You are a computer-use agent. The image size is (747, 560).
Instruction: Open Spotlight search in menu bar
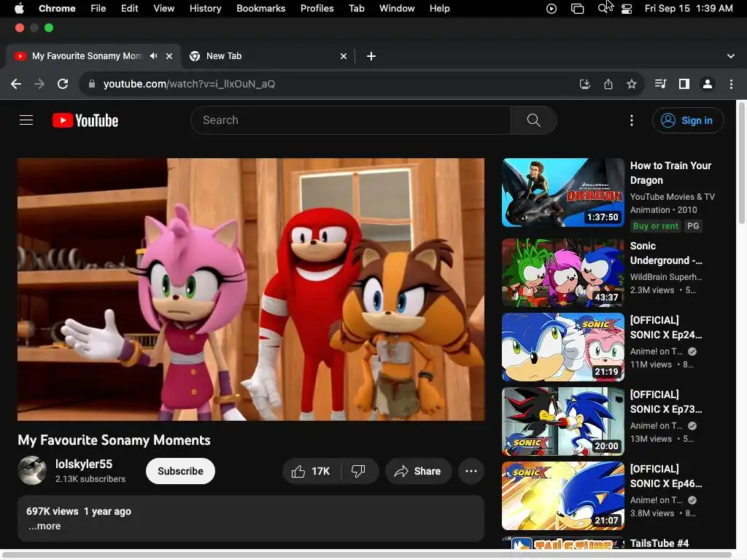603,9
